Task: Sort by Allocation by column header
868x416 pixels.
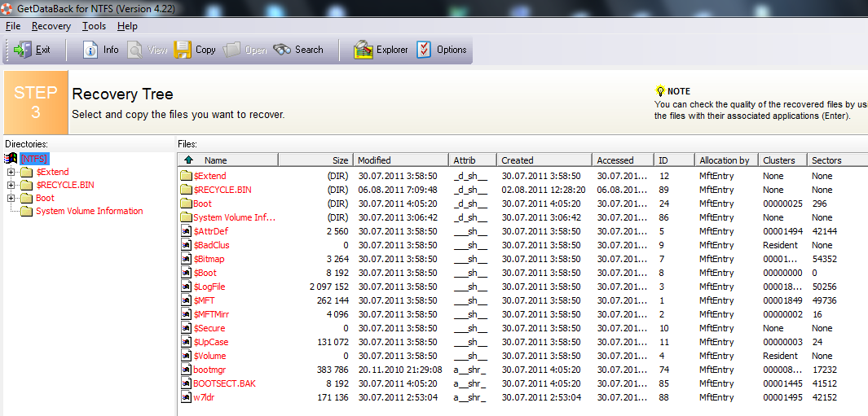Action: (x=726, y=160)
